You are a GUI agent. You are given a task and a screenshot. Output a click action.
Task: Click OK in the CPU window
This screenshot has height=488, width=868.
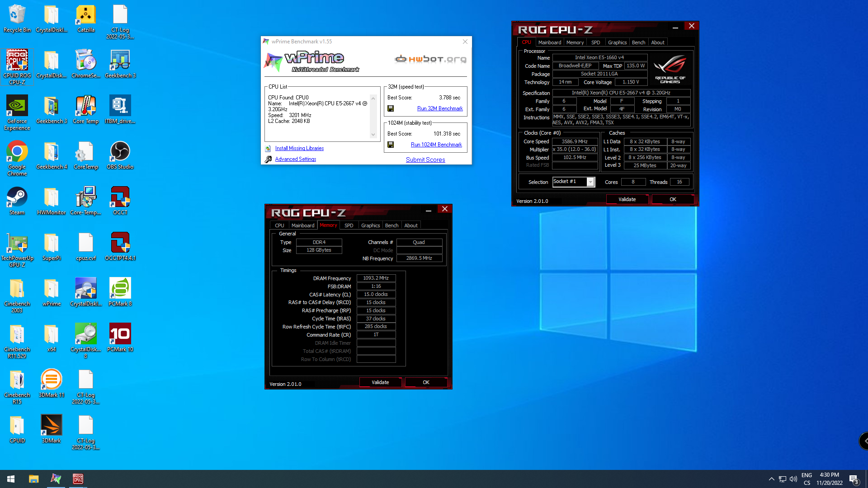click(x=673, y=199)
